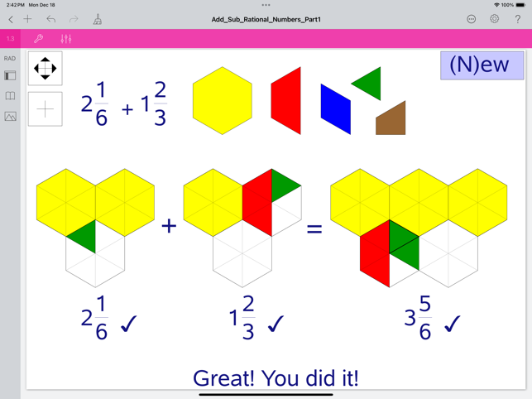Screen dimensions: 532x399
Task: Select the paintbrush cleanup icon
Action: coord(98,19)
